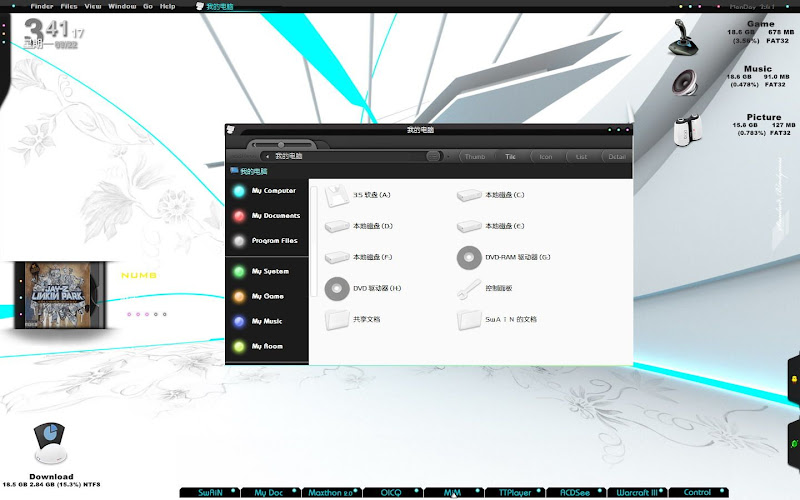Select the red My Documents sidebar orb
The width and height of the screenshot is (800, 500).
coord(239,216)
